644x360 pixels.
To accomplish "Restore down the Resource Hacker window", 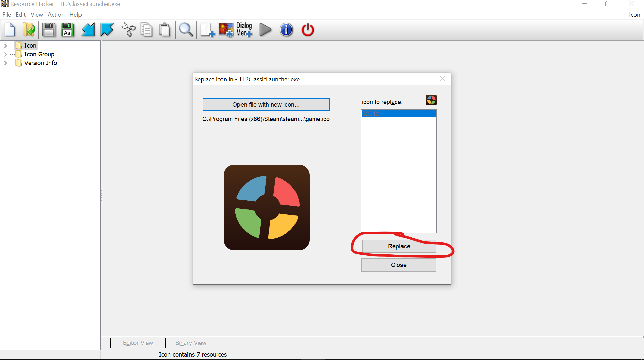I will pyautogui.click(x=608, y=4).
